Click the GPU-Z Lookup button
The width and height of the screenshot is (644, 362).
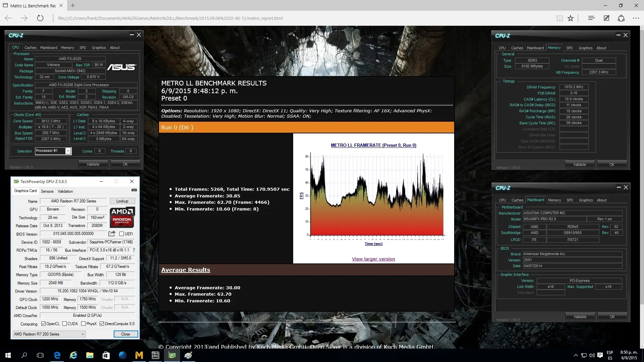[x=122, y=201]
